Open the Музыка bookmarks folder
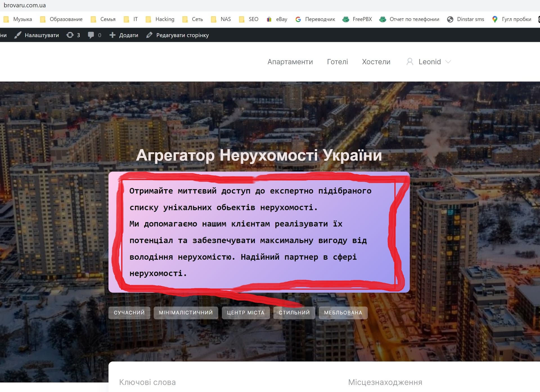Viewport: 540px width, 392px height. pyautogui.click(x=18, y=19)
